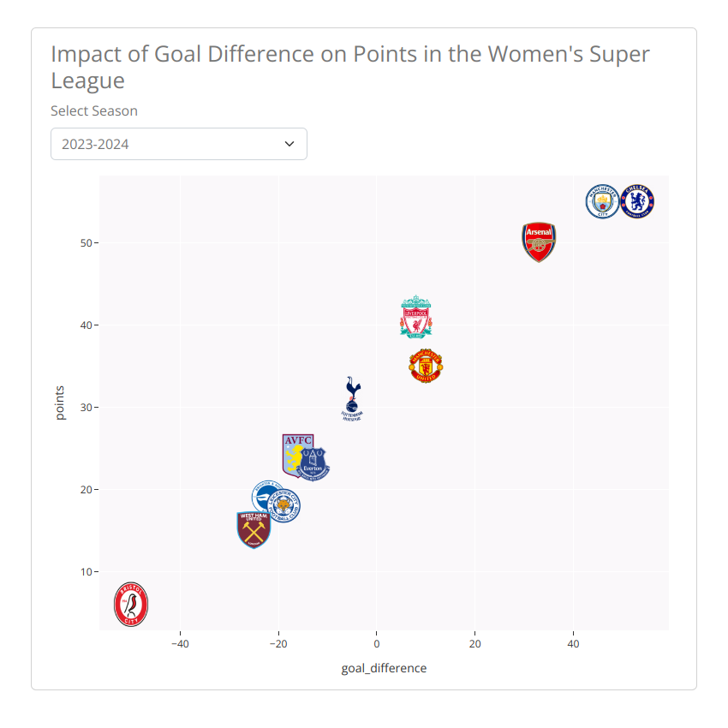Click the Tottenham Hotspur cockerel logo
The width and height of the screenshot is (728, 728).
pyautogui.click(x=352, y=399)
